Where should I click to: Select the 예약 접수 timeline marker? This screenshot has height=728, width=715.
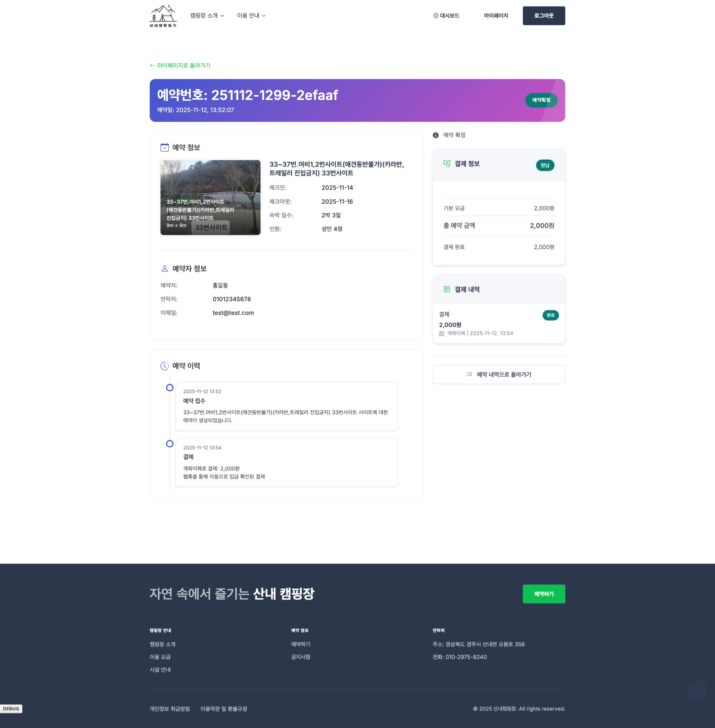coord(170,388)
